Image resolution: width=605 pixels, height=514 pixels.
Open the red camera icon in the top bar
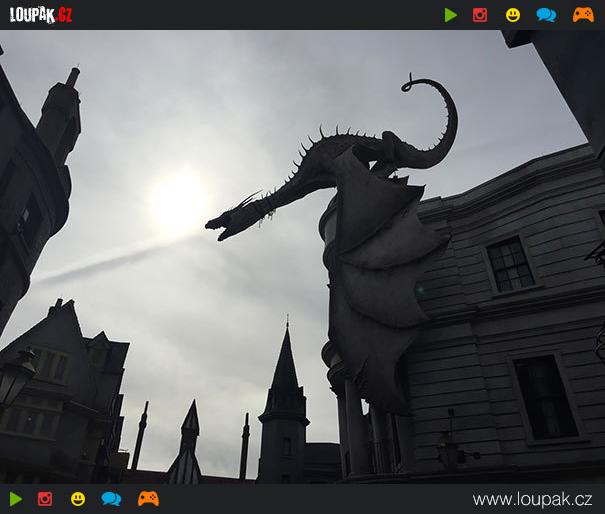pyautogui.click(x=480, y=15)
